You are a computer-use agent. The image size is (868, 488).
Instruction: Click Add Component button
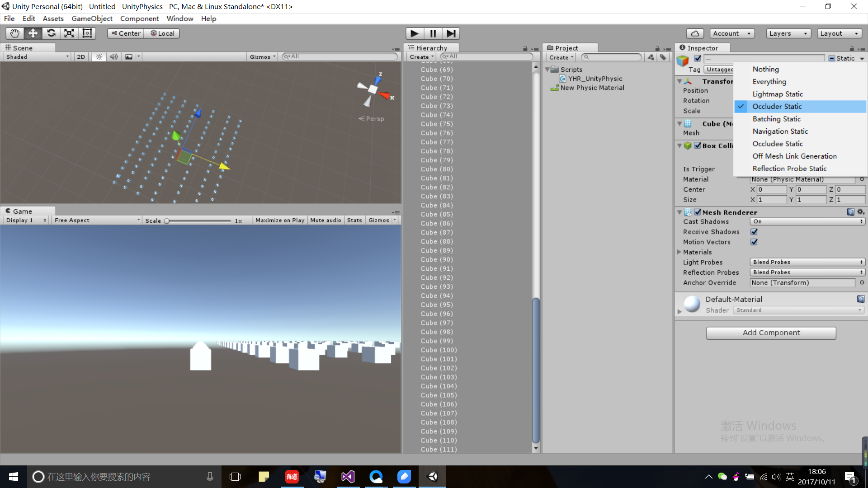(771, 333)
